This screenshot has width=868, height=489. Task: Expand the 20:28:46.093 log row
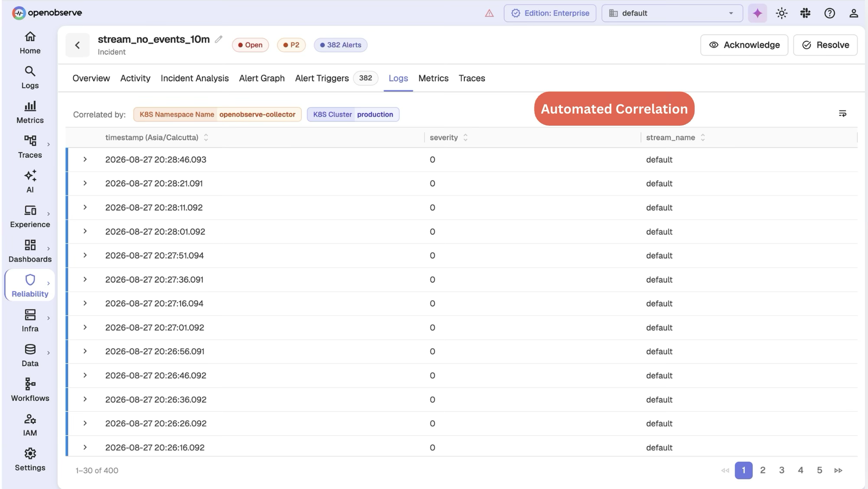[x=85, y=160]
